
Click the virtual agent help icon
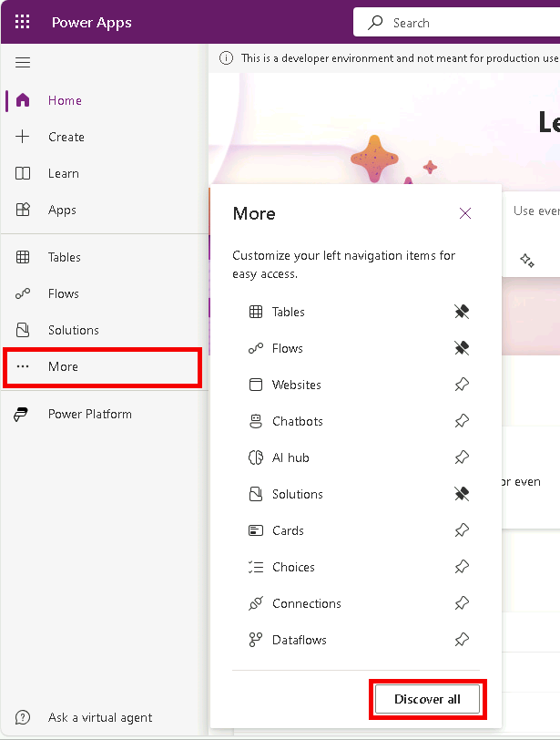(x=23, y=717)
